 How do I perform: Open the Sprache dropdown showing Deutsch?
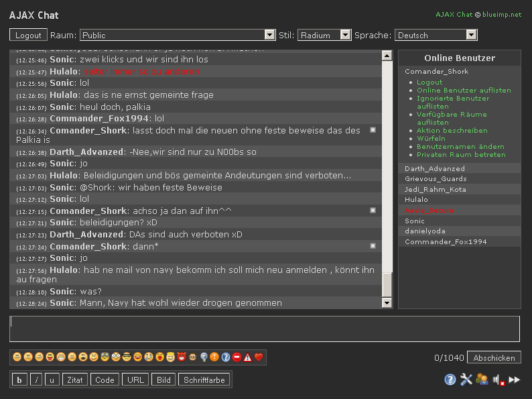pyautogui.click(x=436, y=35)
